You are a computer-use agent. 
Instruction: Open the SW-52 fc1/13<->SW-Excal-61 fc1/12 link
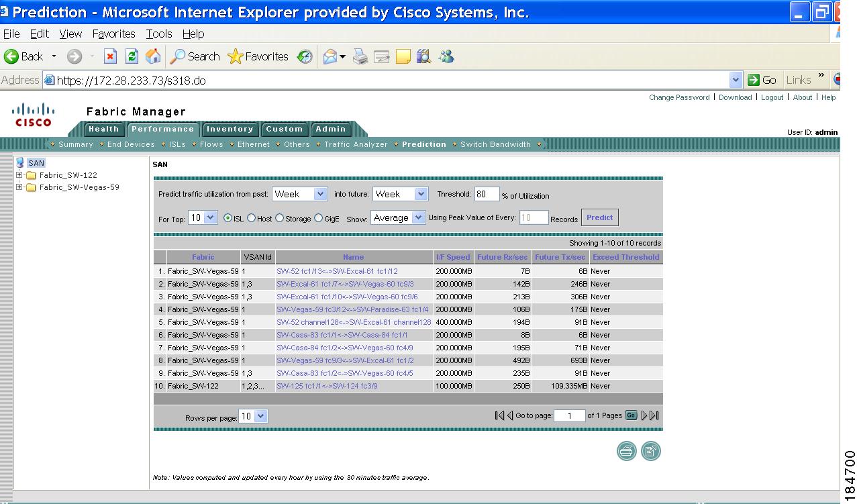click(x=337, y=271)
